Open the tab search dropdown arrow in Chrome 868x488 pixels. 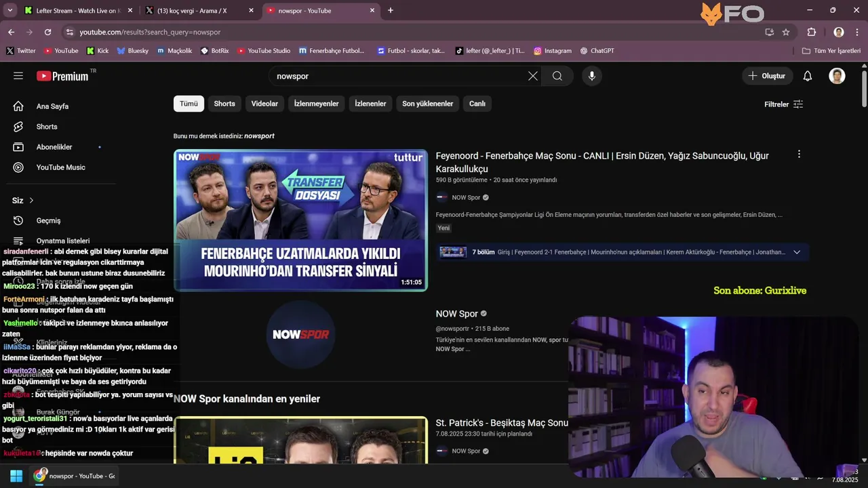pos(9,10)
